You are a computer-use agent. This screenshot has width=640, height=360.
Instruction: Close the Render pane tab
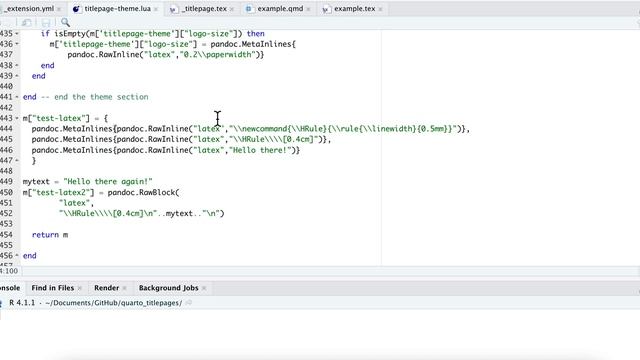tap(124, 288)
